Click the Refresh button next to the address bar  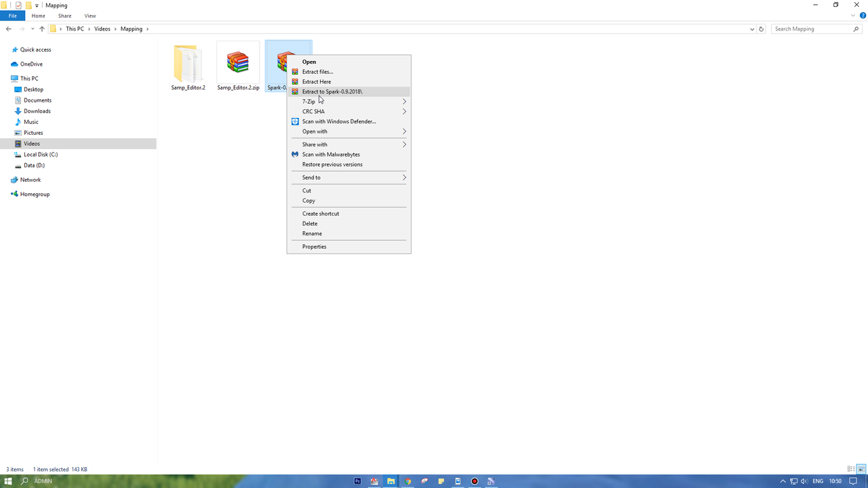click(x=762, y=29)
